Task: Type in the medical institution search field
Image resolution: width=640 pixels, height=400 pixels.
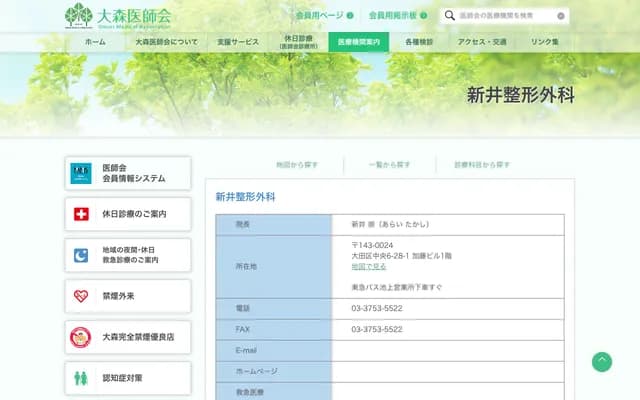Action: click(x=505, y=16)
